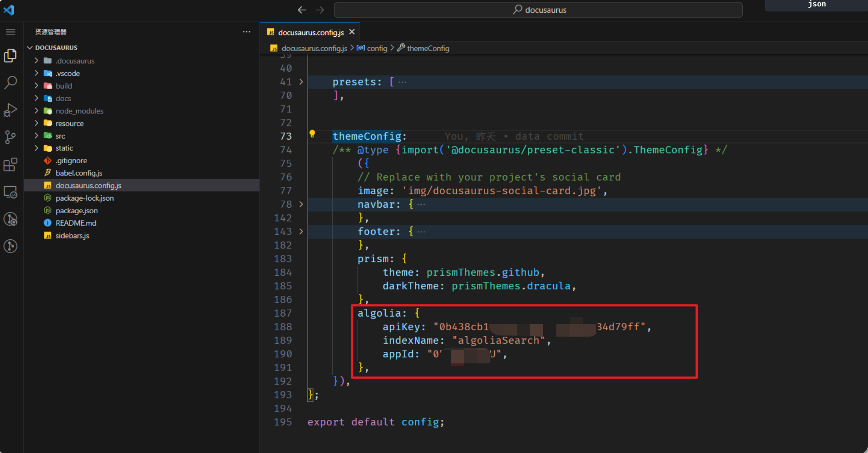Click the lightbulb code action icon
The height and width of the screenshot is (453, 868).
coord(312,134)
